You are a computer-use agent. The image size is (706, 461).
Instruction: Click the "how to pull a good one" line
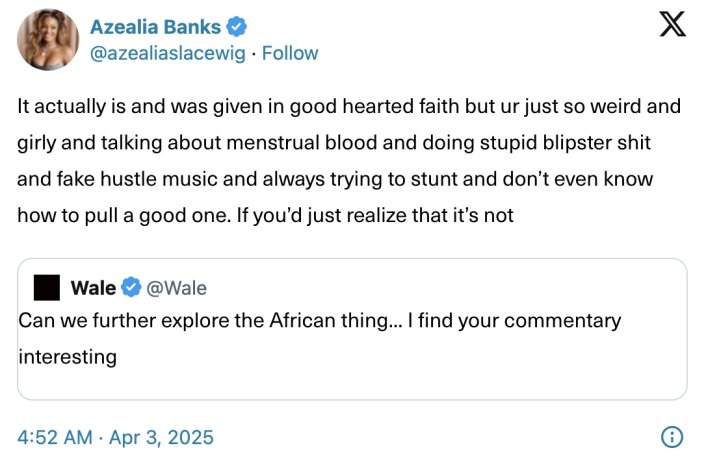(265, 215)
